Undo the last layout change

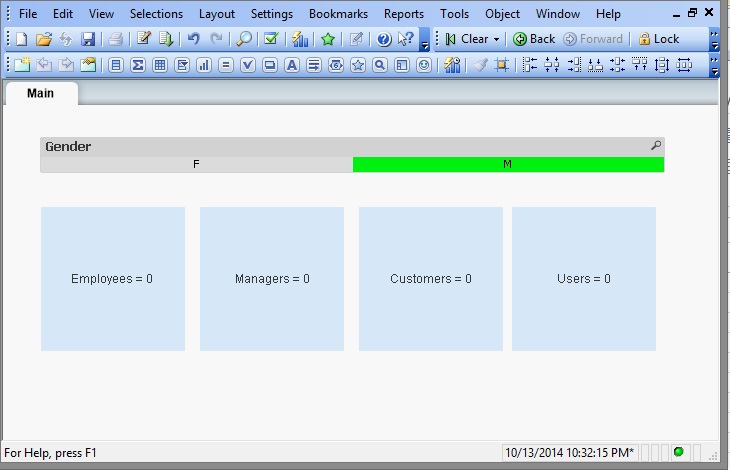click(x=194, y=39)
